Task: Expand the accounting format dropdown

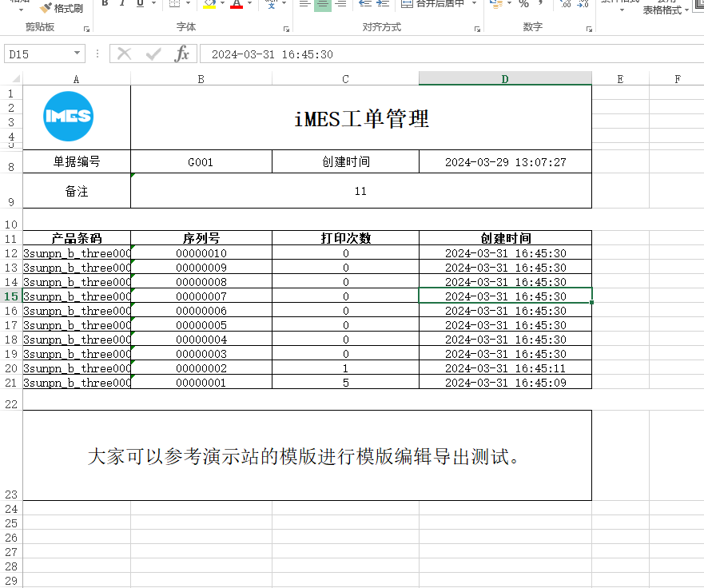Action: point(510,3)
